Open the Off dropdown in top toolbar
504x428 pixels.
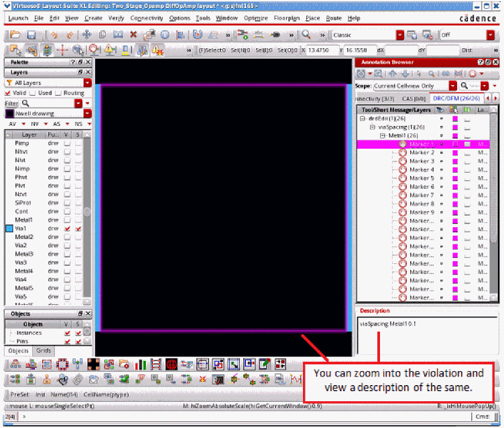pos(490,35)
